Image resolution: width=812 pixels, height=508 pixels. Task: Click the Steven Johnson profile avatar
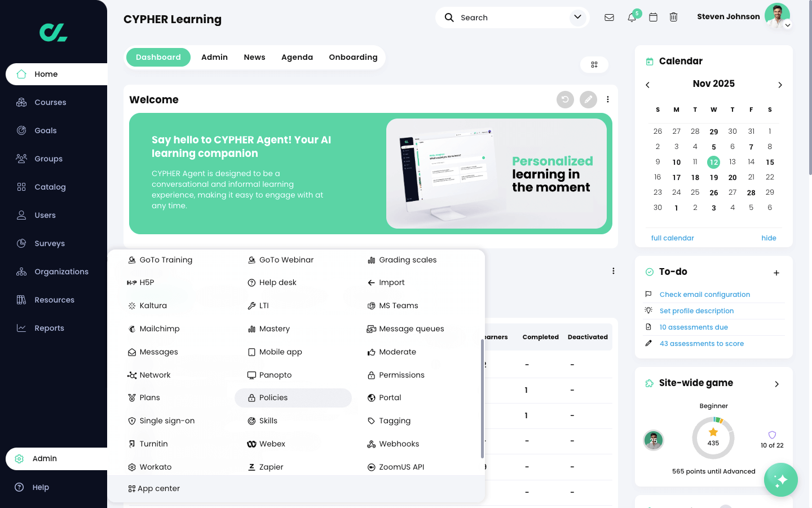[x=777, y=16]
